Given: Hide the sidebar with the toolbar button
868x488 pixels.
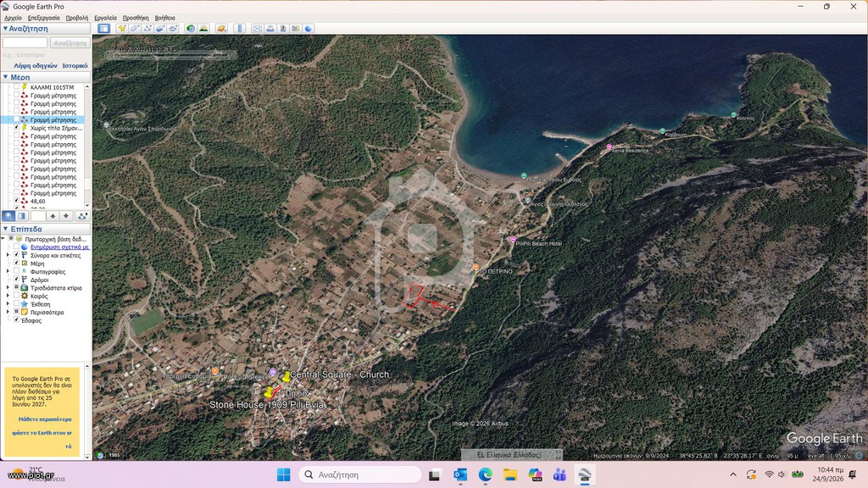Looking at the screenshot, I should (103, 28).
